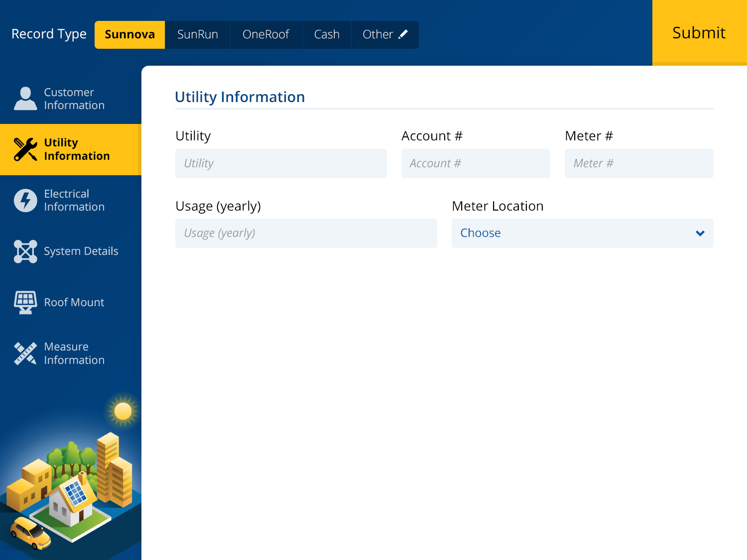Click the Record Type label
747x560 pixels.
[49, 34]
